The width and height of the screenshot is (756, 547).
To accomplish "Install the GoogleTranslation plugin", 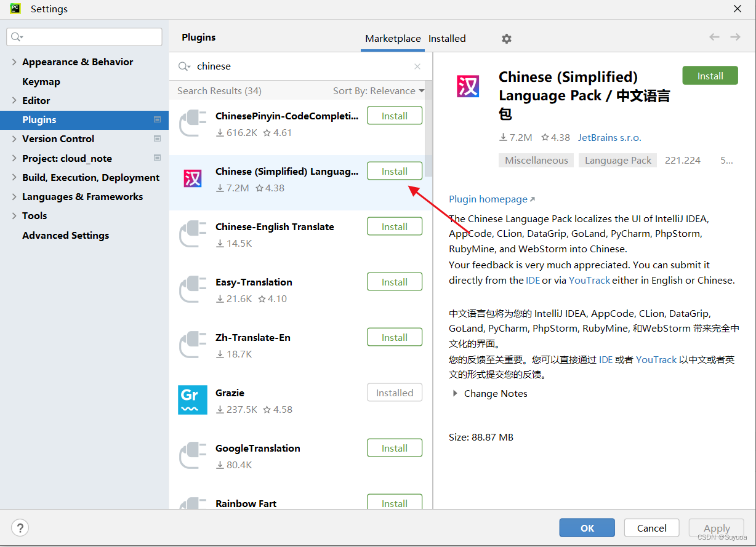I will (x=395, y=448).
